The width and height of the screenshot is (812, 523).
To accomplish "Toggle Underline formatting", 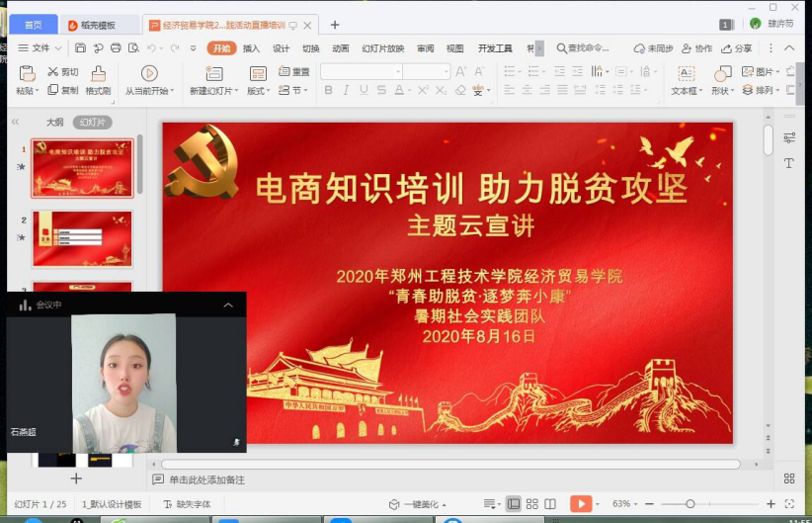I will pyautogui.click(x=364, y=90).
